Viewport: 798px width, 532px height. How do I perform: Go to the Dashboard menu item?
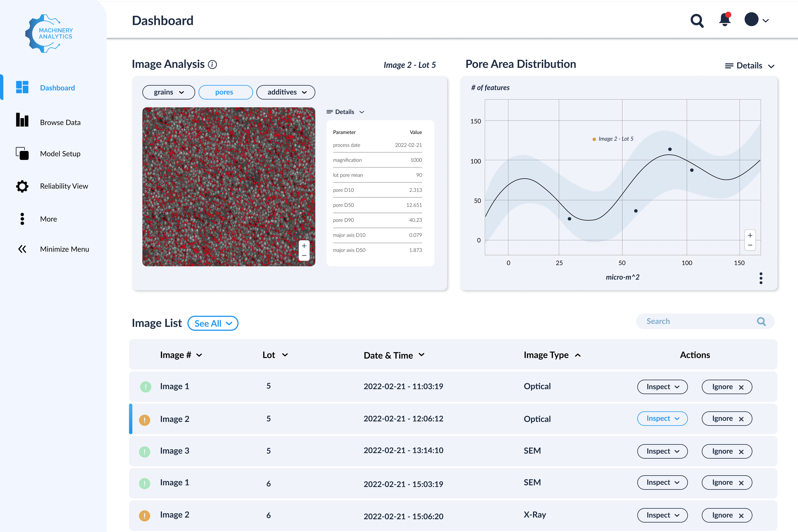tap(57, 88)
